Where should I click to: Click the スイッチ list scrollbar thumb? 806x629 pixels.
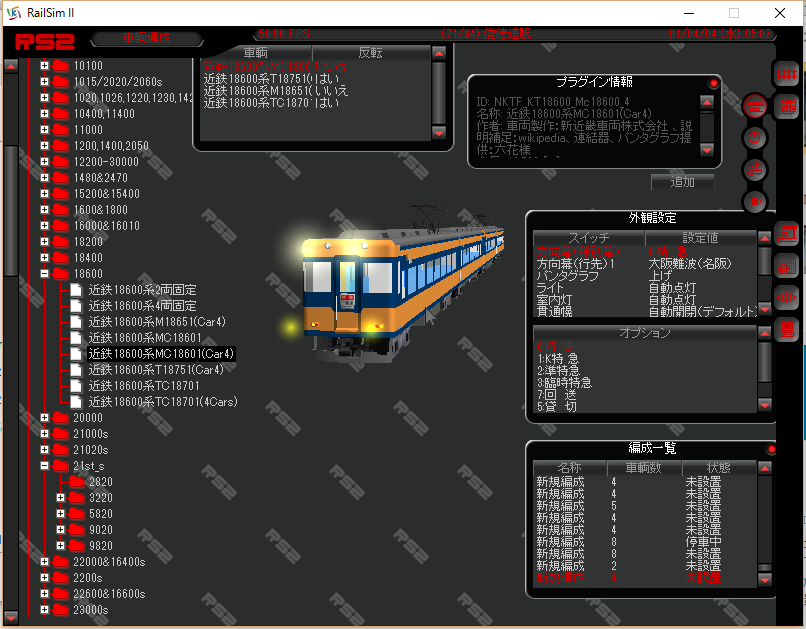pyautogui.click(x=765, y=261)
